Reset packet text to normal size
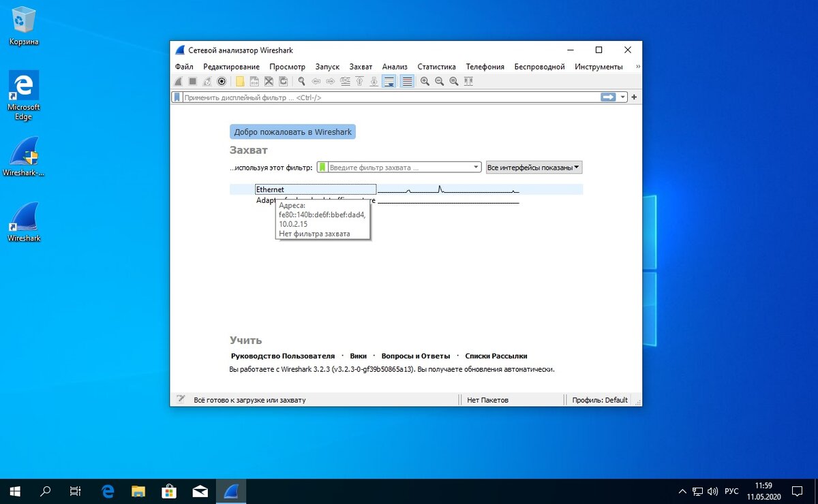This screenshot has width=818, height=504. [x=453, y=81]
